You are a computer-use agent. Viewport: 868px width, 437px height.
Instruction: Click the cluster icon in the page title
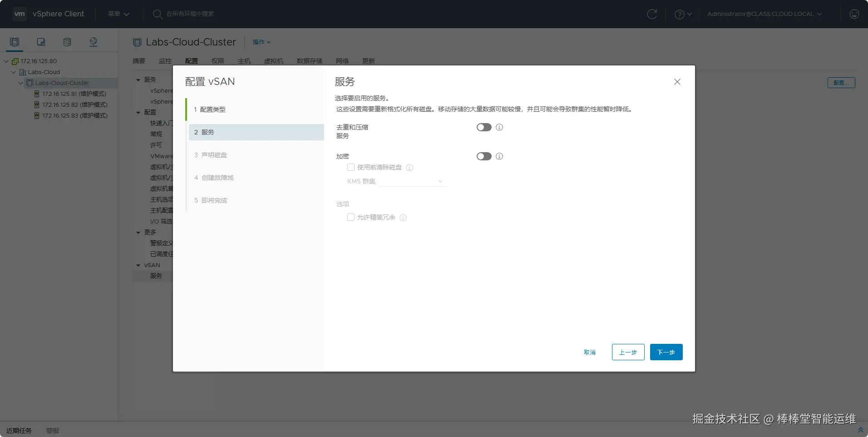tap(137, 42)
